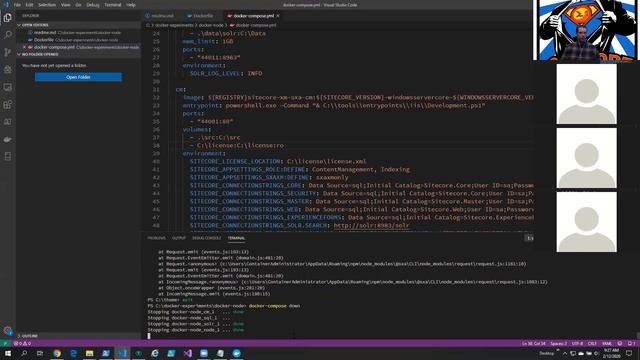The image size is (640, 360).
Task: Follow the http://solr:8983/solr link in the editor
Action: (x=371, y=225)
